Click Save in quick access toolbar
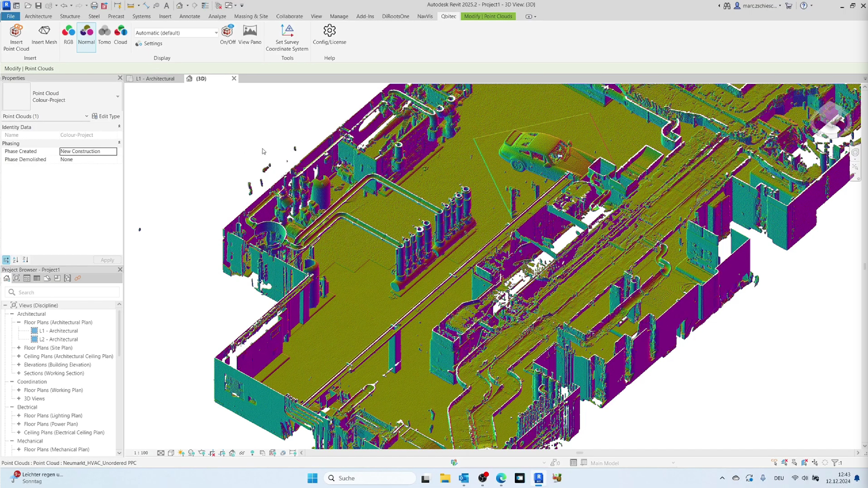The height and width of the screenshot is (488, 868). (x=38, y=5)
